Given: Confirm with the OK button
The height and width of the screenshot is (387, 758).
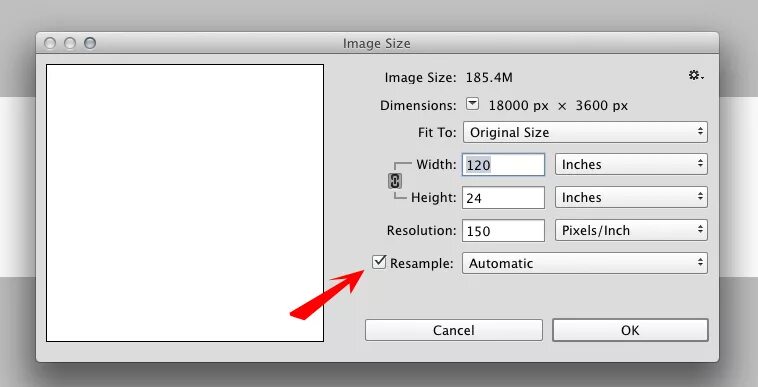Looking at the screenshot, I should [x=630, y=330].
